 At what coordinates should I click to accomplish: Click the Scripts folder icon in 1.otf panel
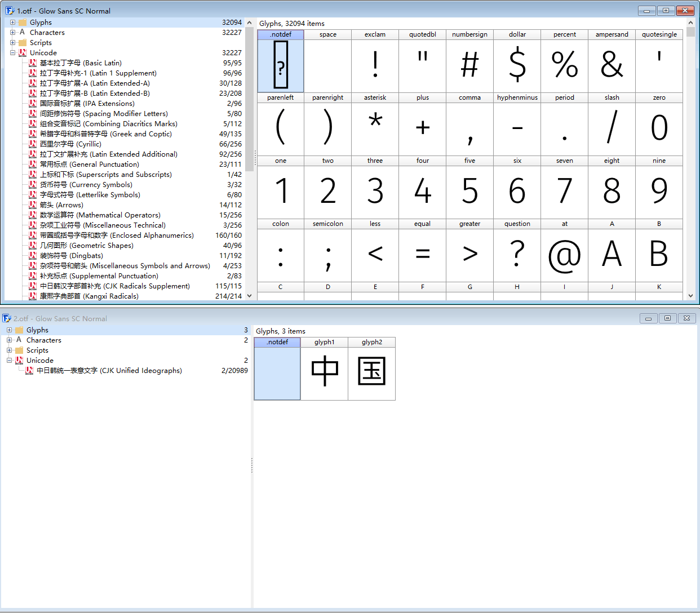23,43
